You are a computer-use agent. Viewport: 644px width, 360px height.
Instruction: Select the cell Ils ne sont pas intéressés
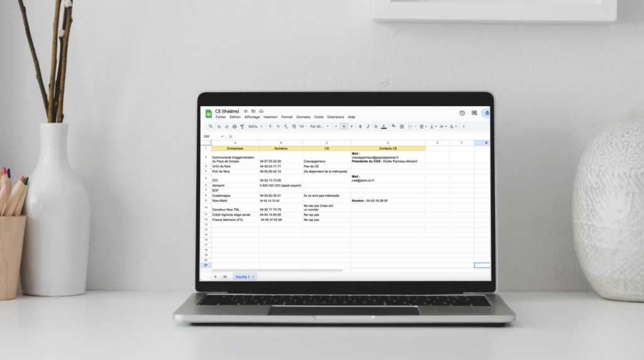point(327,195)
